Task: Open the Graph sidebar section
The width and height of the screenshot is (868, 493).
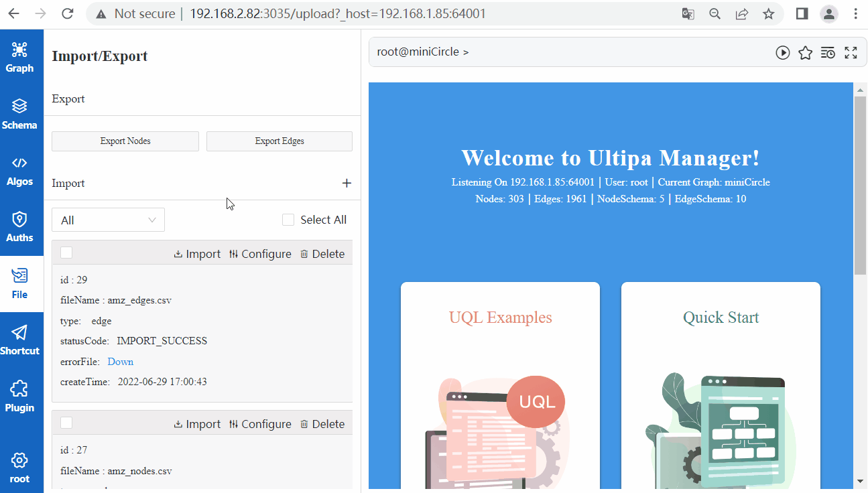Action: point(19,57)
